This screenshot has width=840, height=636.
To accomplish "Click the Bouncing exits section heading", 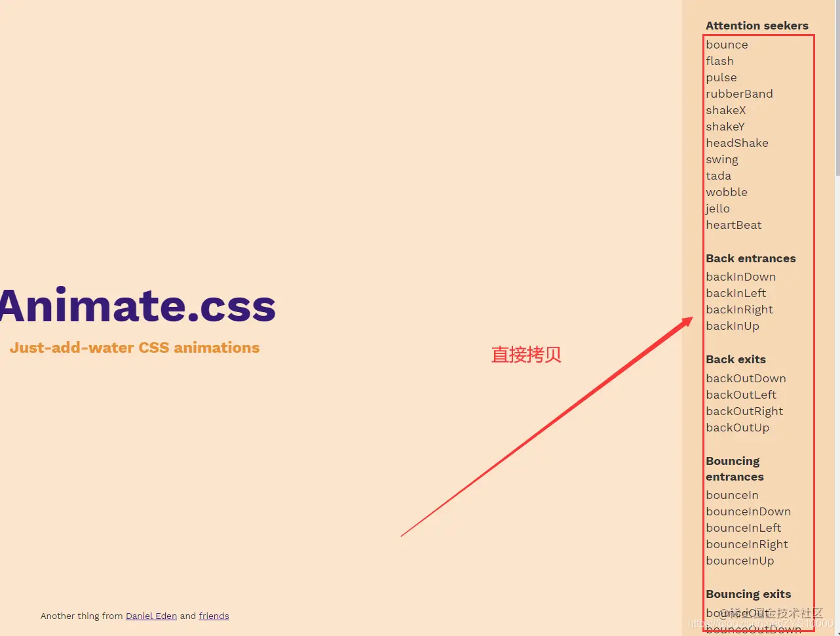I will tap(748, 594).
